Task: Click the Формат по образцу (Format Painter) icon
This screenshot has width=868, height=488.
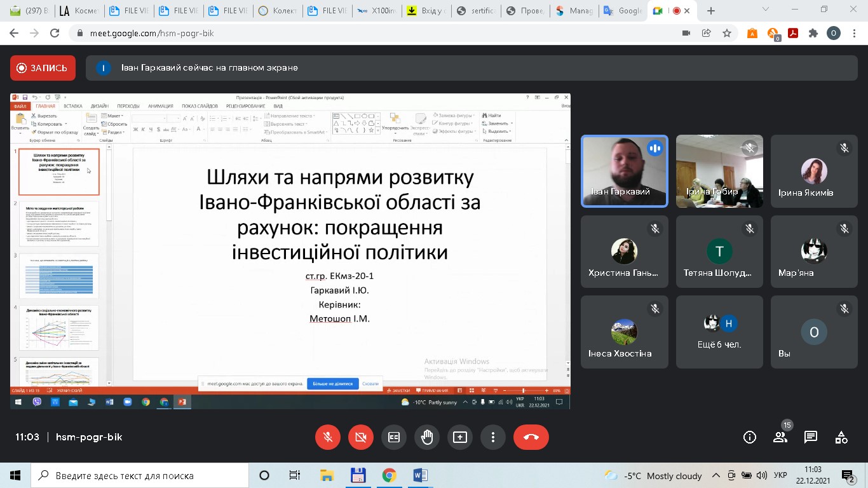Action: [34, 132]
